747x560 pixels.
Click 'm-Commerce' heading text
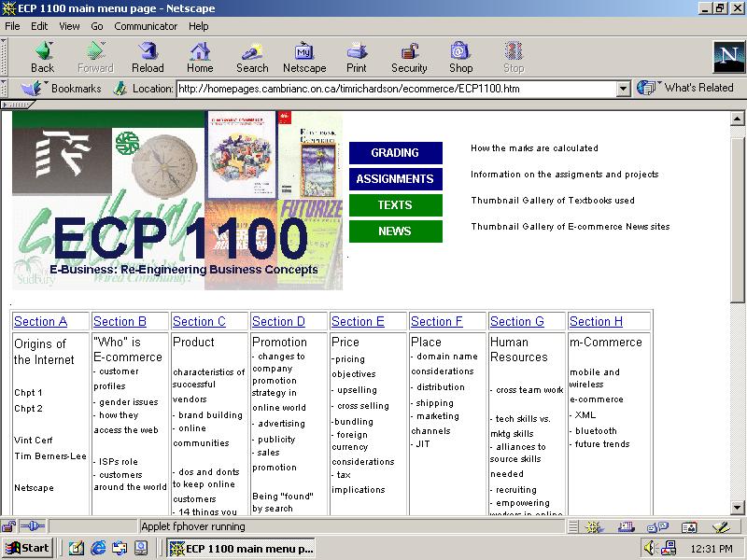pos(606,342)
